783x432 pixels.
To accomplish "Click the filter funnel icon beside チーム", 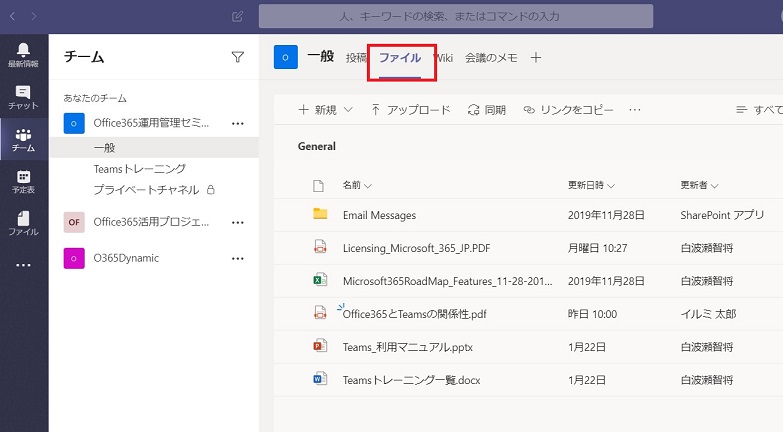I will [238, 57].
